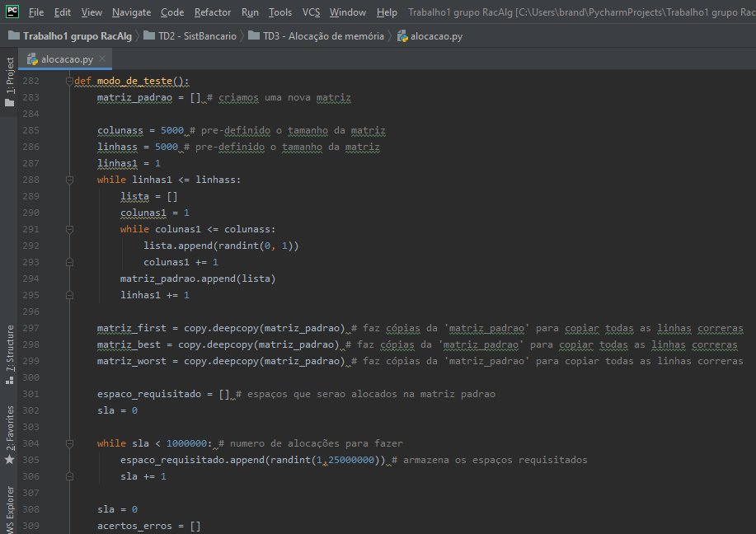Click the Python file icon in breadcrumbs
Screen dimensions: 756x534
(x=402, y=35)
